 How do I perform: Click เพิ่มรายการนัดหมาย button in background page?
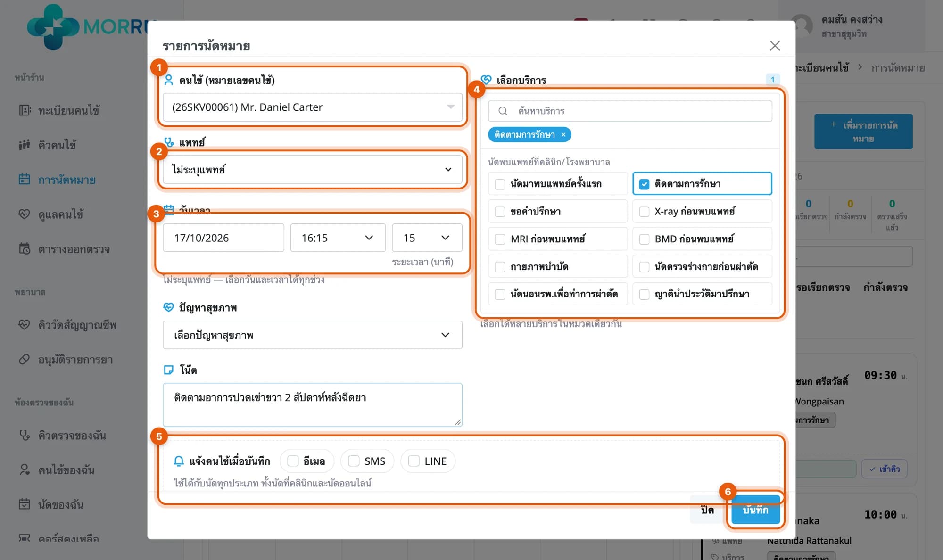[863, 132]
